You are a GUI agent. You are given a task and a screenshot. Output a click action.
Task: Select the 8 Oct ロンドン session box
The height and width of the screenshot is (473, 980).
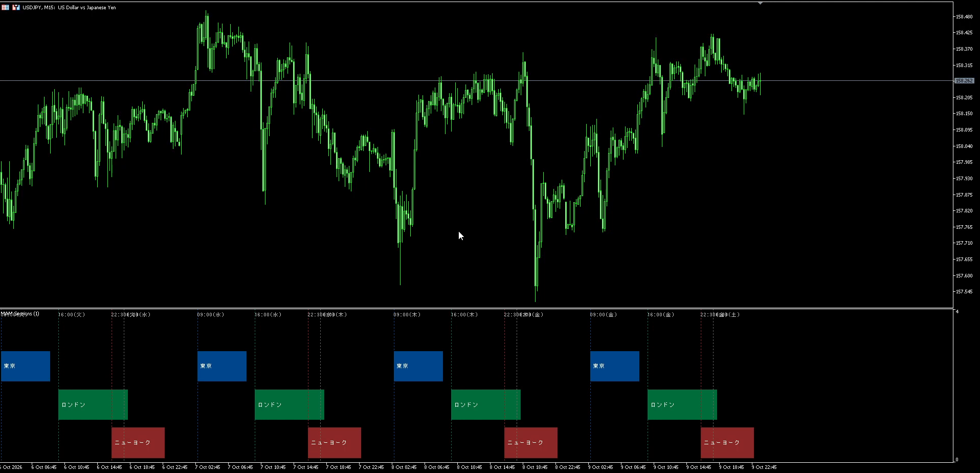pos(486,404)
